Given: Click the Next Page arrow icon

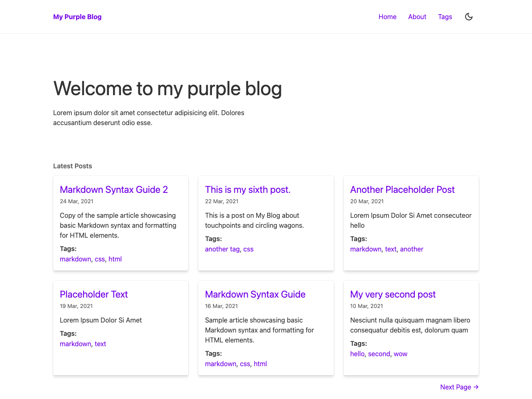Looking at the screenshot, I should (x=475, y=387).
